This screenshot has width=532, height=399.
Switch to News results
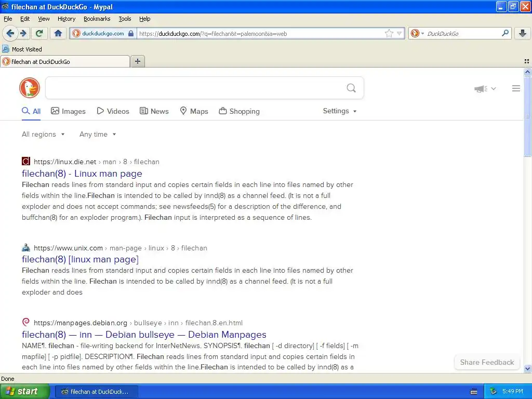[x=154, y=111]
